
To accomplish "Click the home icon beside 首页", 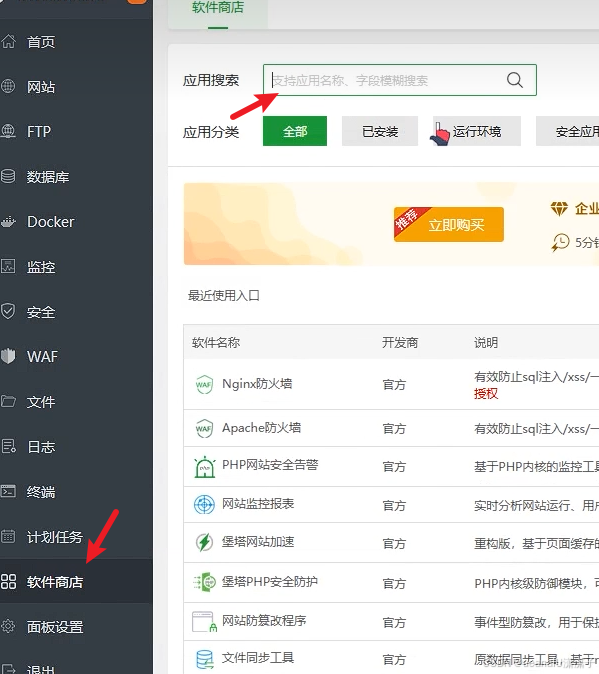I will (8, 42).
